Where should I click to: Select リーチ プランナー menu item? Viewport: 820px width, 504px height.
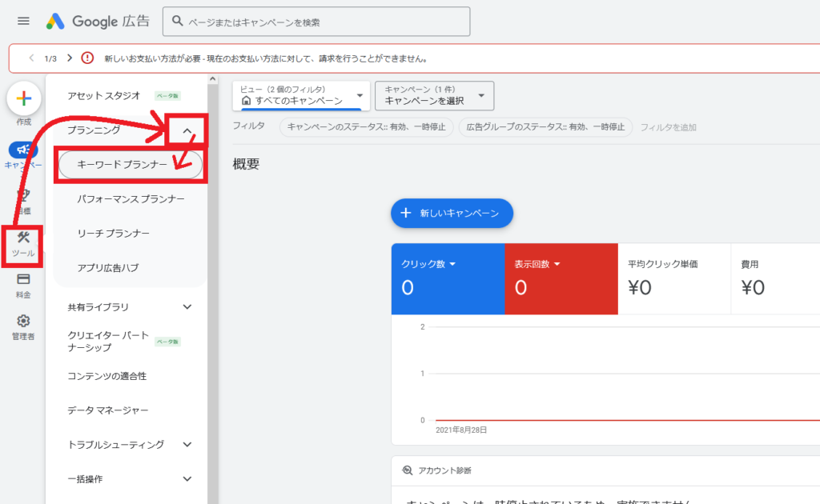pos(113,233)
